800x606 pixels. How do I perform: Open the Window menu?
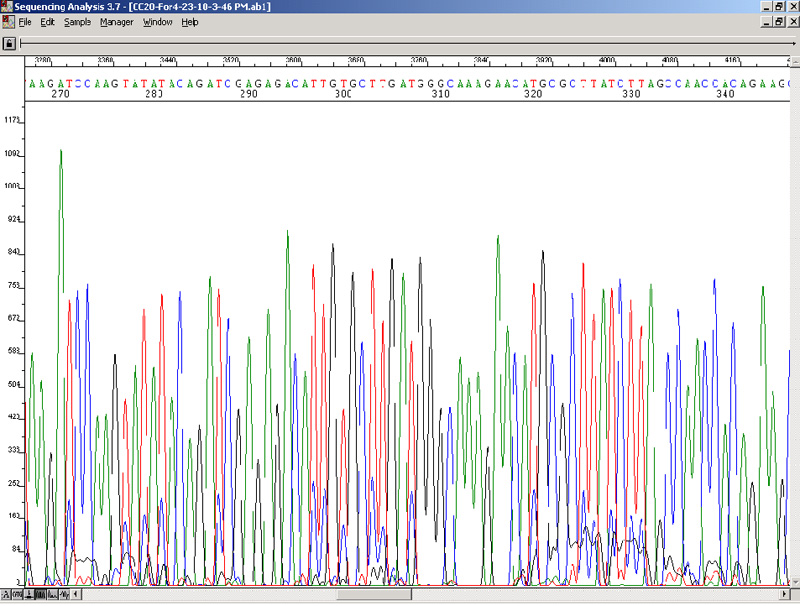coord(158,22)
